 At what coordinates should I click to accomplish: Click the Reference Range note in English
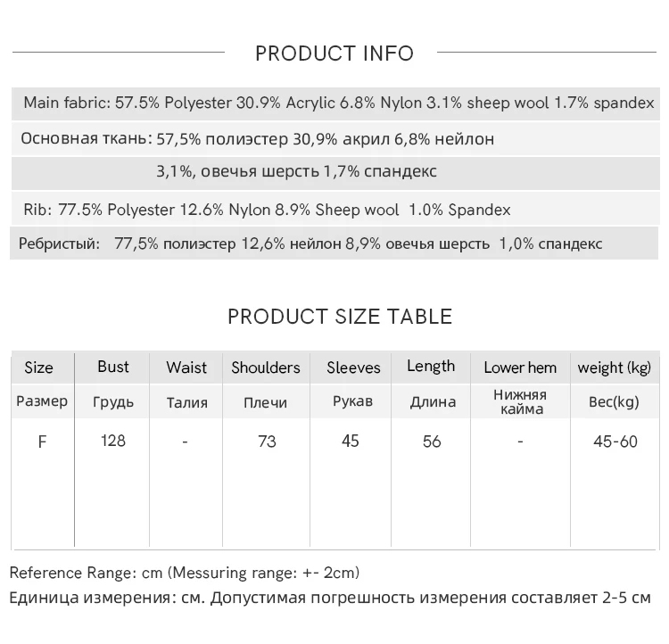(x=185, y=573)
